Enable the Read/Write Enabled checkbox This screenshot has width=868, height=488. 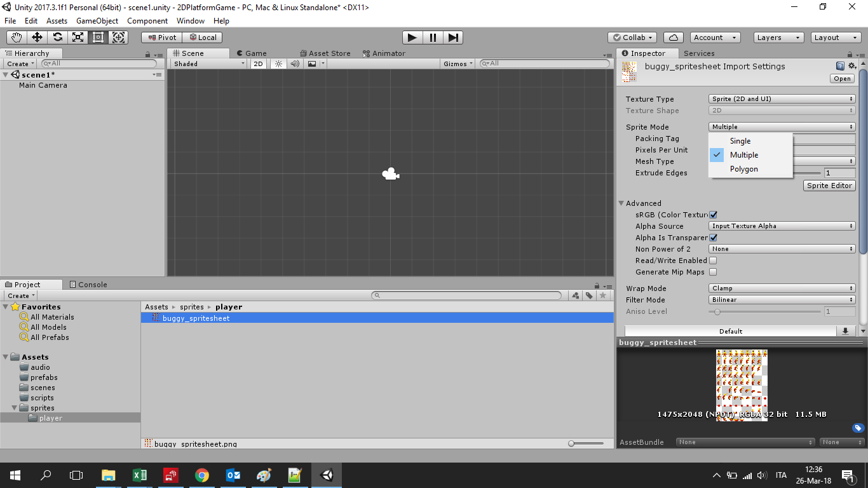tap(713, 261)
